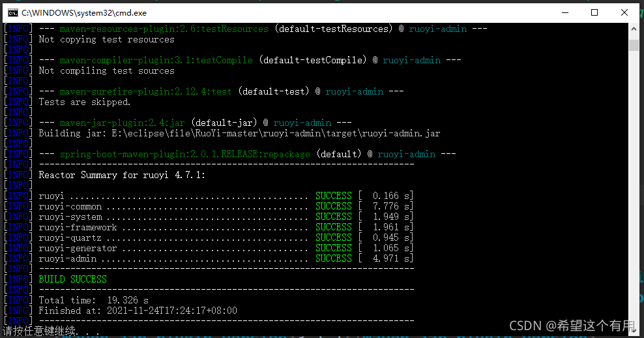Click the module name 'ruoyi-common'
This screenshot has width=644, height=338.
tap(70, 206)
